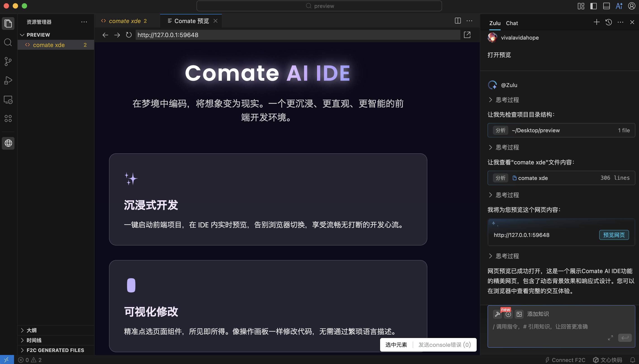The image size is (639, 364).
Task: Click the add context plus-circle icon with new badge
Action: tap(508, 314)
